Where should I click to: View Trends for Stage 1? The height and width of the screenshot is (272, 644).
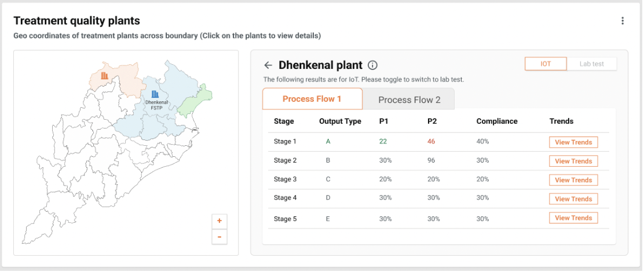pyautogui.click(x=573, y=142)
